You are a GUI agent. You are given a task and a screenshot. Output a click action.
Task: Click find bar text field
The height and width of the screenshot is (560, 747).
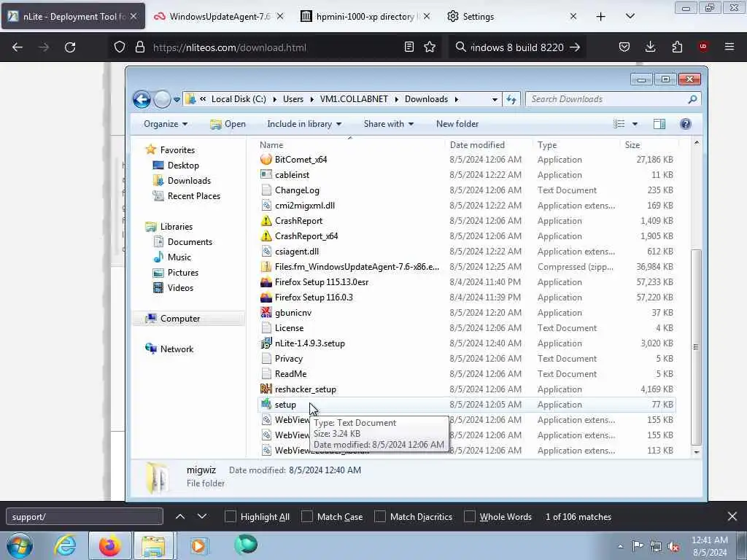tap(85, 517)
